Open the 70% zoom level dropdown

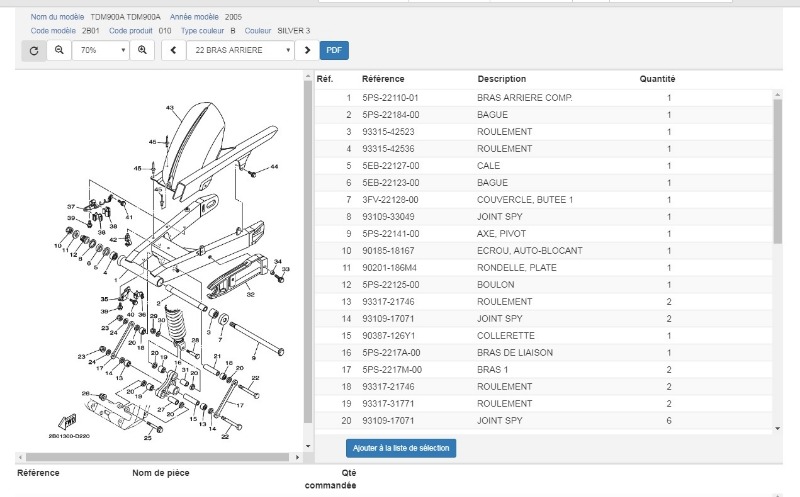(101, 49)
